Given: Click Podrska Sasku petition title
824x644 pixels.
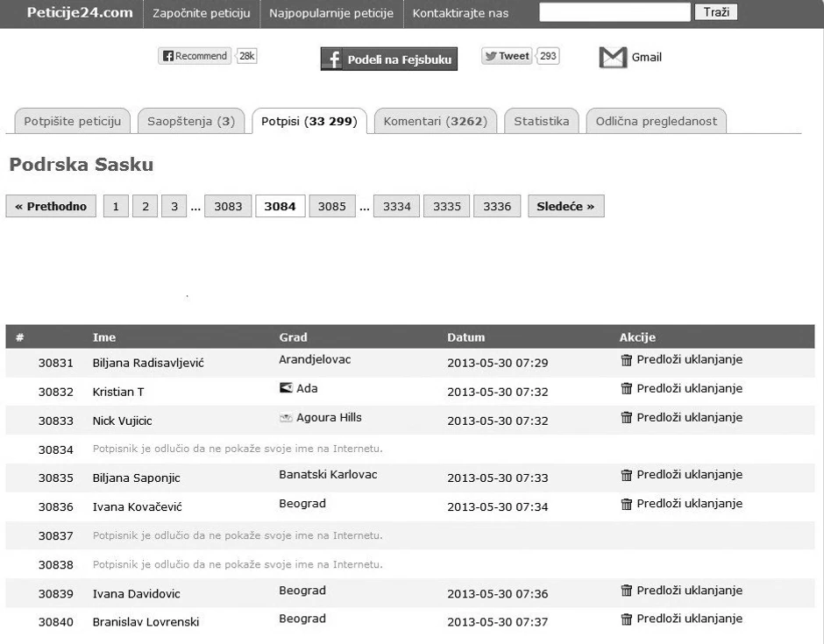Looking at the screenshot, I should coord(82,165).
